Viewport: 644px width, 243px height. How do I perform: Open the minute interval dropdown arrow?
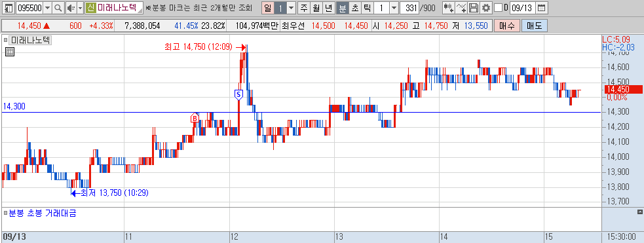(394, 7)
